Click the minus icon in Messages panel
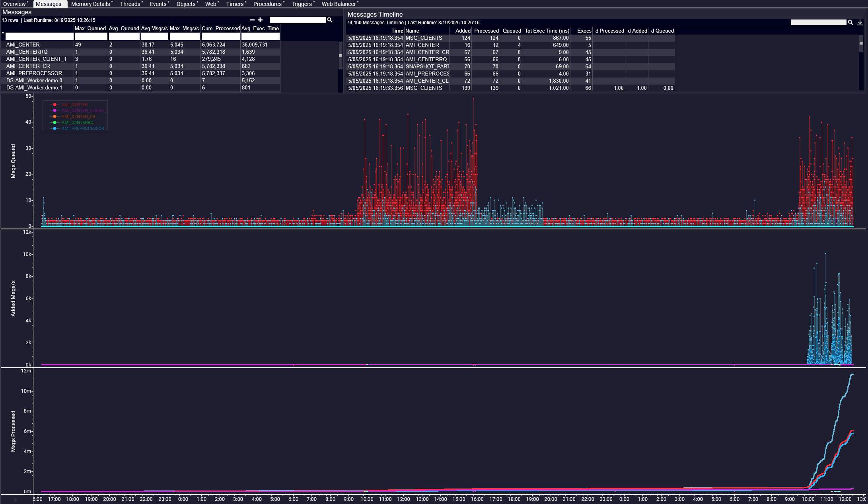This screenshot has width=868, height=504. pyautogui.click(x=252, y=20)
